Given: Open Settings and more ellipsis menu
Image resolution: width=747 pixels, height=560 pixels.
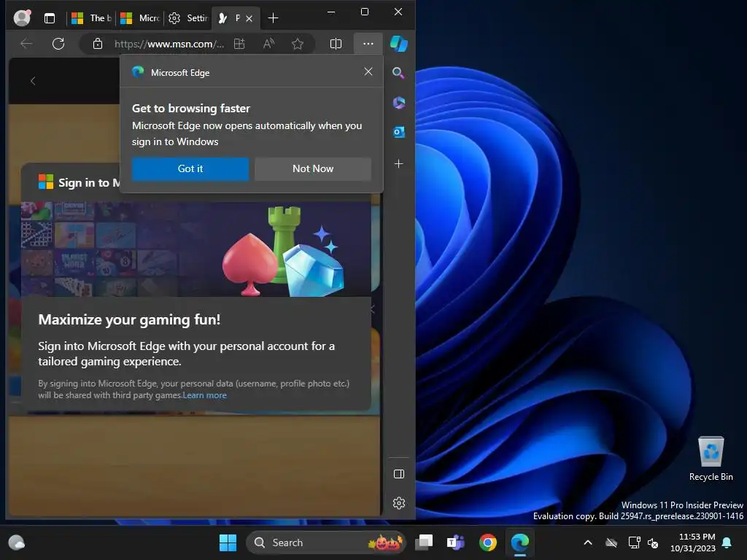Looking at the screenshot, I should (368, 44).
